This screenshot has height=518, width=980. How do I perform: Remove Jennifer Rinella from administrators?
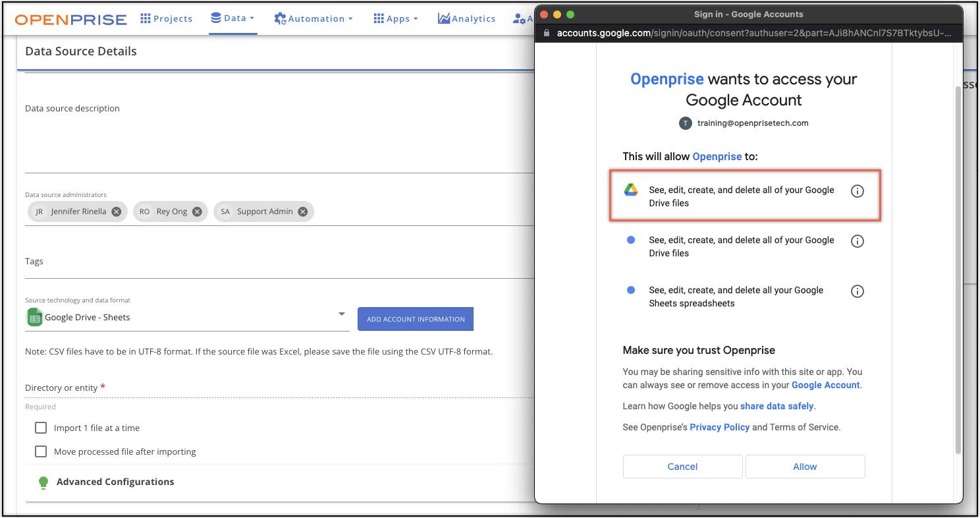[x=116, y=212]
